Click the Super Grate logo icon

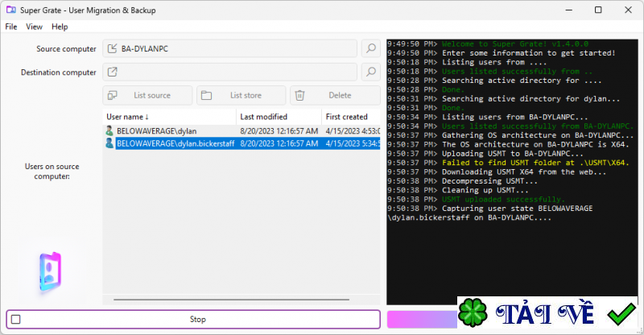pyautogui.click(x=51, y=271)
